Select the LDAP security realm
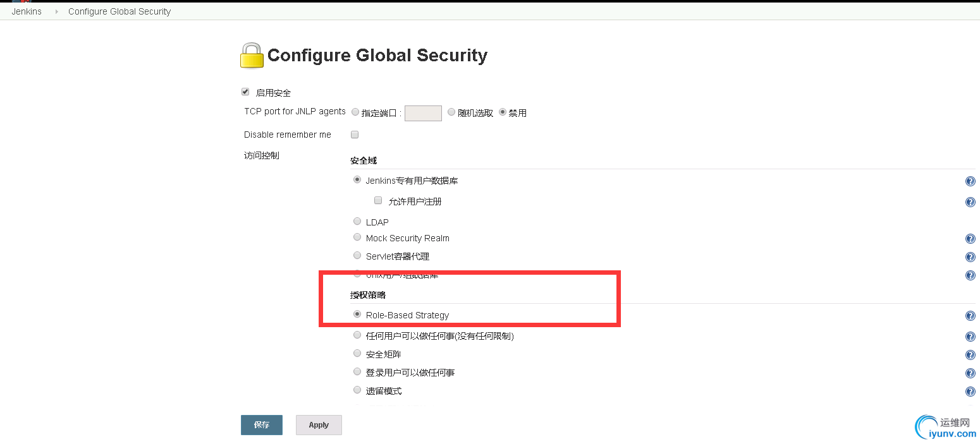This screenshot has width=980, height=444. pos(357,221)
